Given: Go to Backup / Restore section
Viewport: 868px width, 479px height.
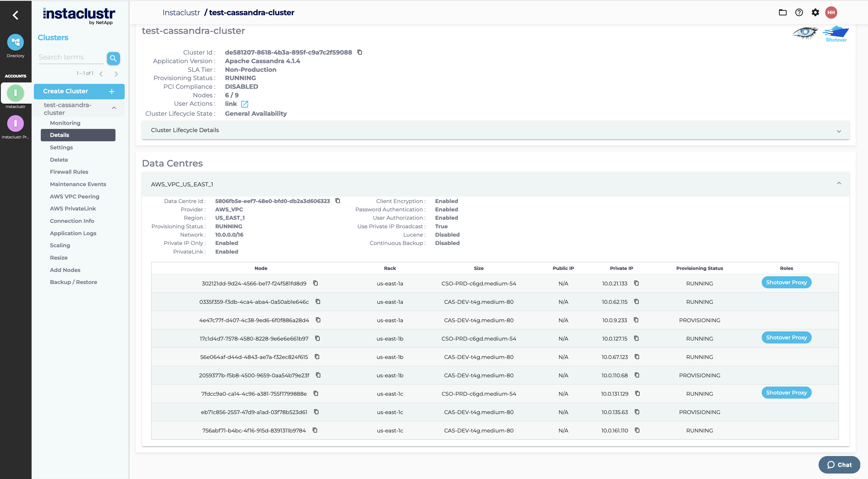Looking at the screenshot, I should [x=74, y=282].
